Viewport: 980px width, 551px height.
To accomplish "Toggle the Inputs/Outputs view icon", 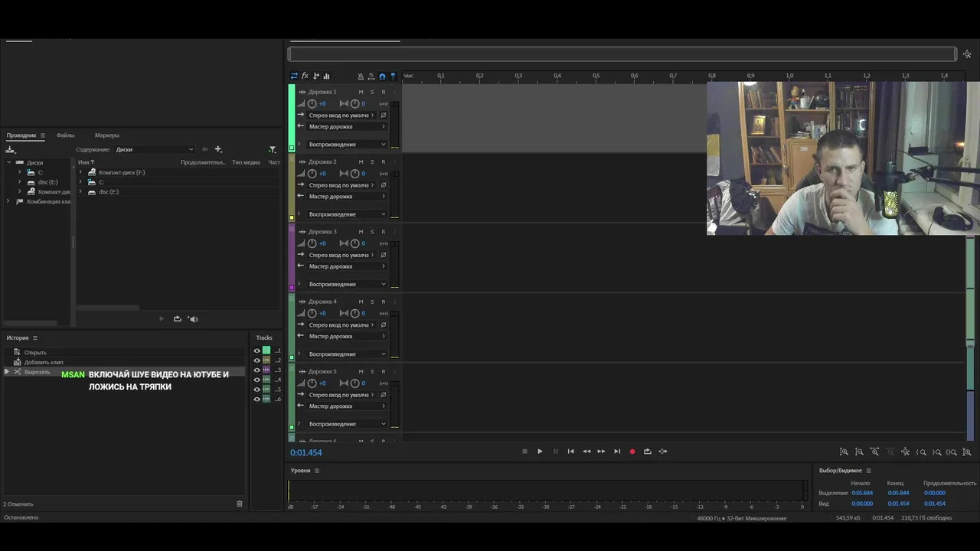I will pos(294,76).
